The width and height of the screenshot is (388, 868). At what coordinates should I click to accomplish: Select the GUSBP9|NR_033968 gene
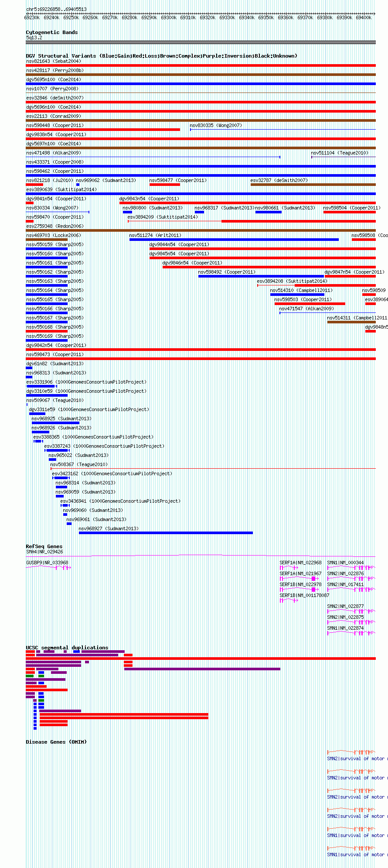point(48,568)
